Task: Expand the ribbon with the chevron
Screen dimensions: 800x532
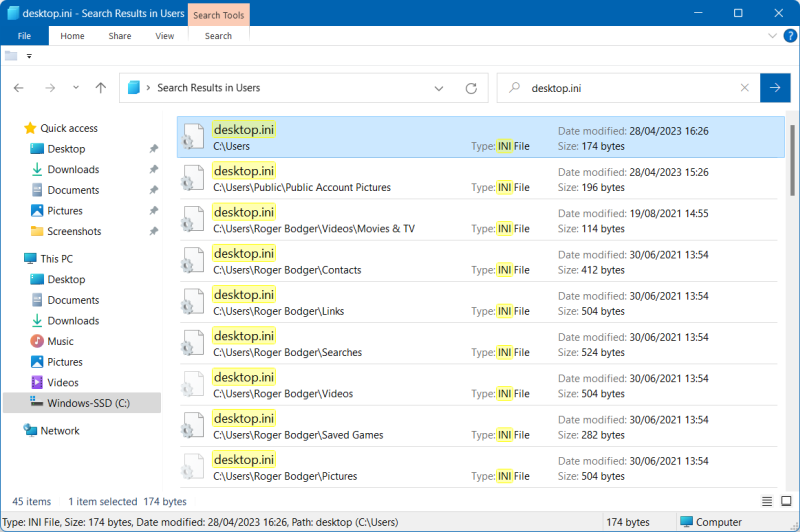Action: [771, 36]
